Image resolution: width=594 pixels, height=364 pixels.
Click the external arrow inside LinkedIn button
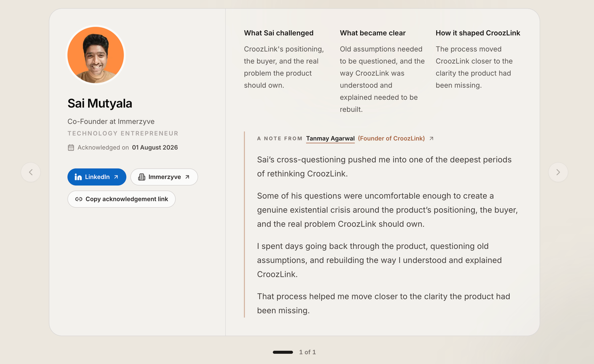[x=116, y=177]
